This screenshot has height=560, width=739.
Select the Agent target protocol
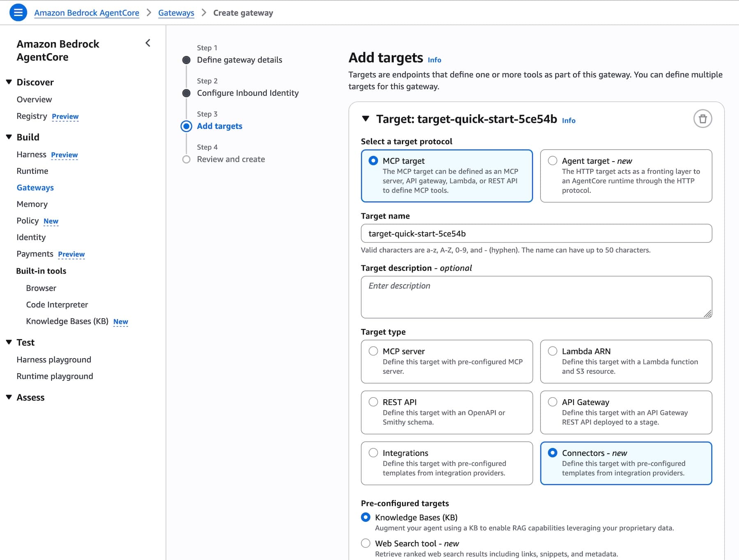(x=626, y=176)
